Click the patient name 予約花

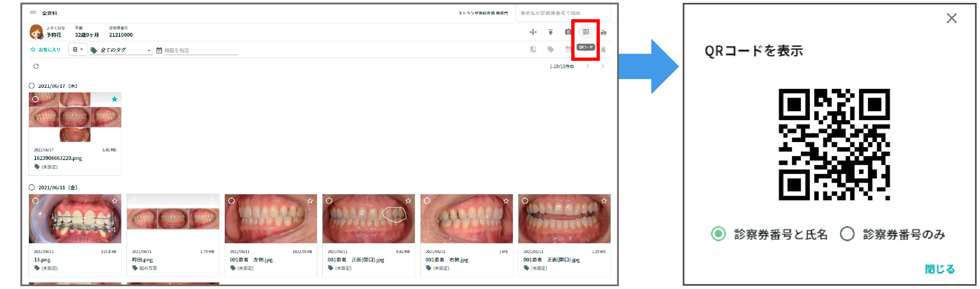pyautogui.click(x=54, y=35)
